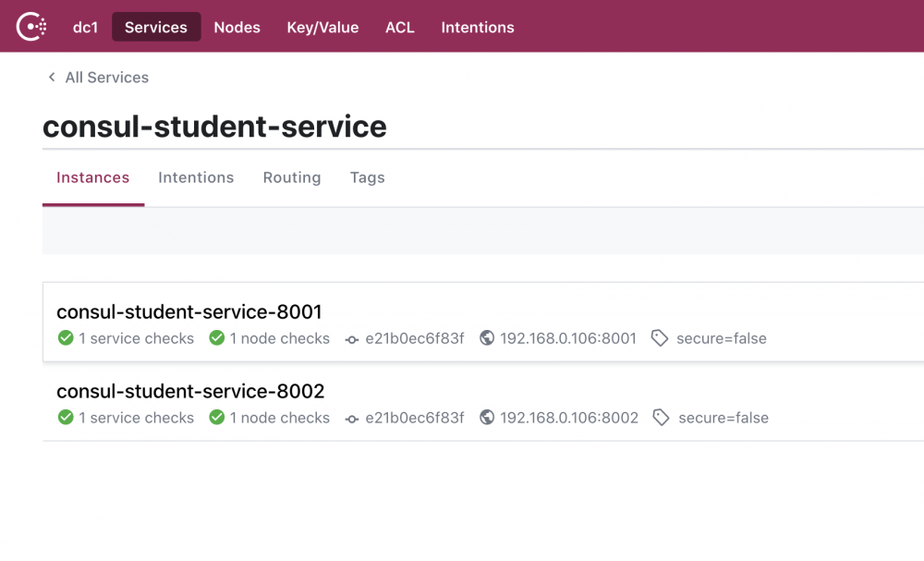924x561 pixels.
Task: Click the tag icon next to secure=false on 8002
Action: point(661,418)
